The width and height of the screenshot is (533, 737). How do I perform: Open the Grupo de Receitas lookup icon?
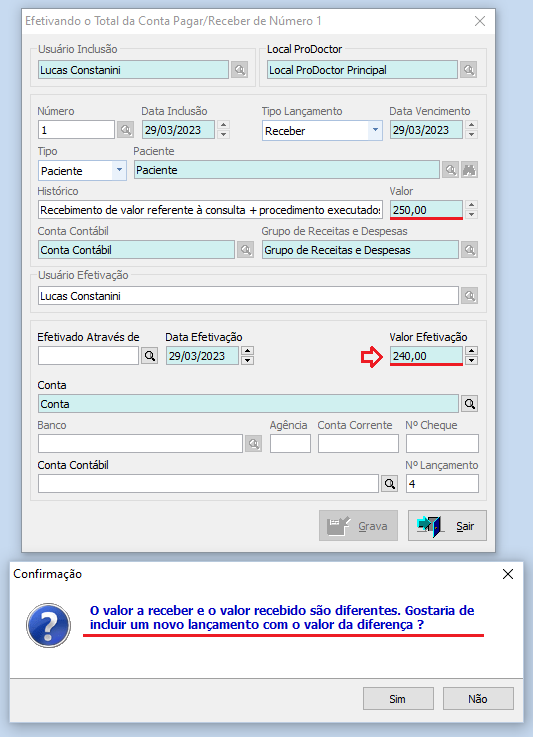tap(469, 250)
